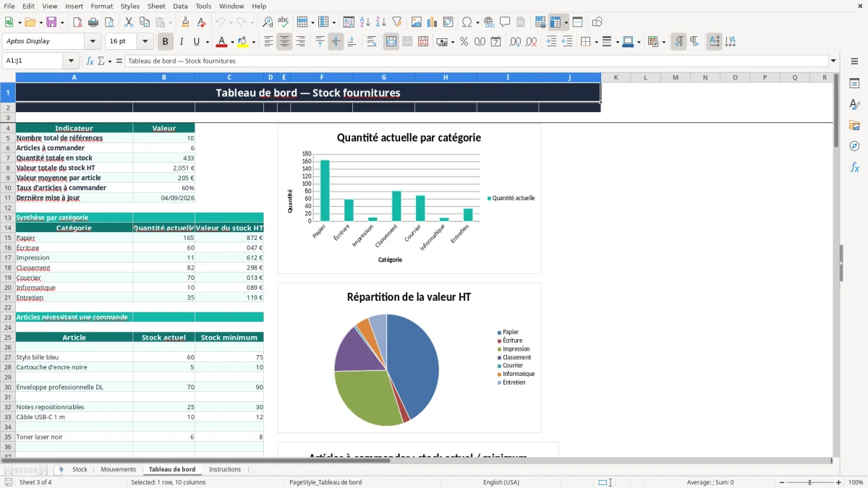Open font color dropdown arrow
This screenshot has height=488, width=868.
[x=232, y=42]
